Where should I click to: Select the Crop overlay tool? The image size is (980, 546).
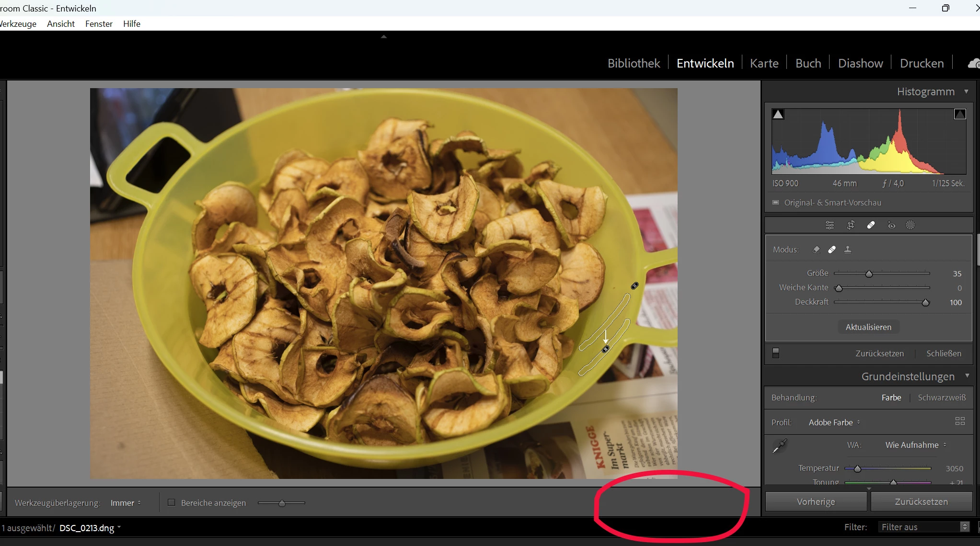click(x=851, y=225)
